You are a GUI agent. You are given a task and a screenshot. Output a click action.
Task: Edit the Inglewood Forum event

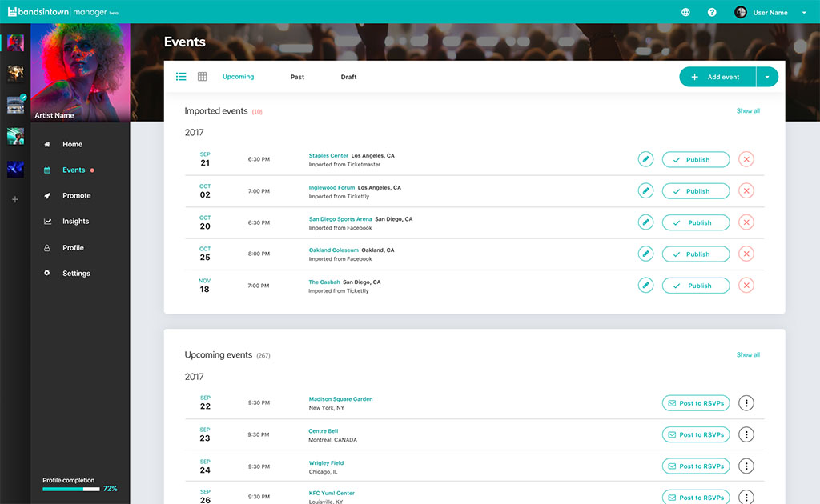point(646,190)
